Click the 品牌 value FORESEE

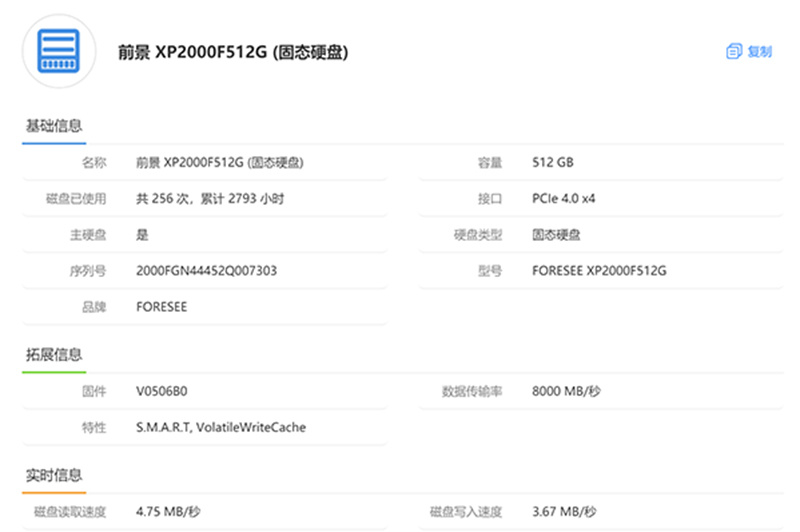click(x=161, y=307)
